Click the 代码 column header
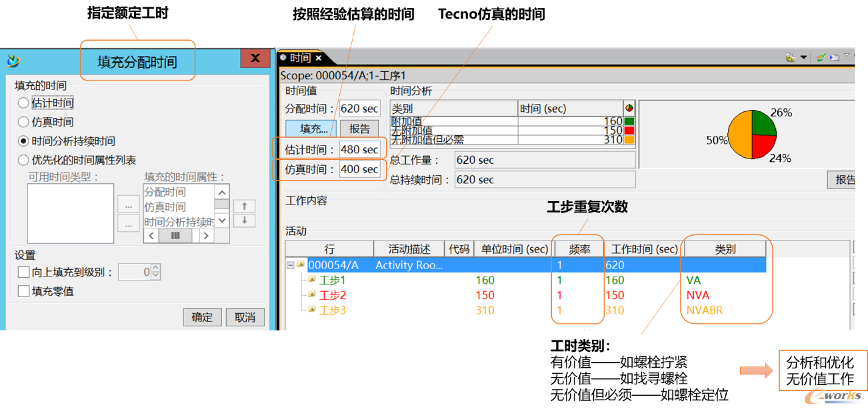This screenshot has width=868, height=411. tap(459, 248)
